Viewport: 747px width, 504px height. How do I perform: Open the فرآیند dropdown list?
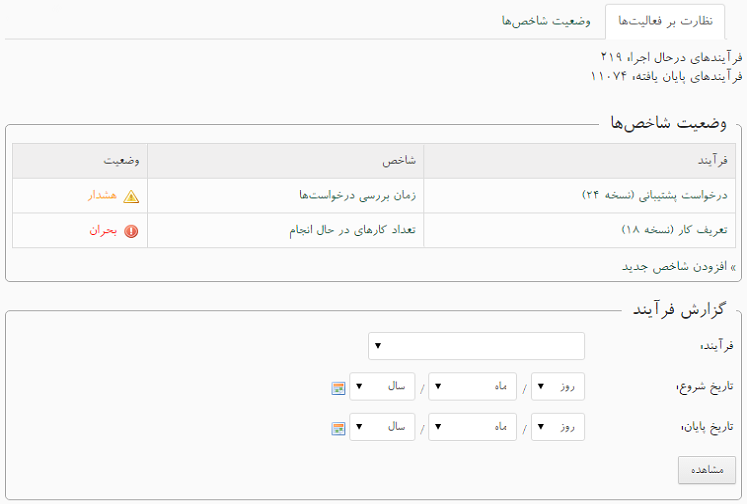coord(476,346)
